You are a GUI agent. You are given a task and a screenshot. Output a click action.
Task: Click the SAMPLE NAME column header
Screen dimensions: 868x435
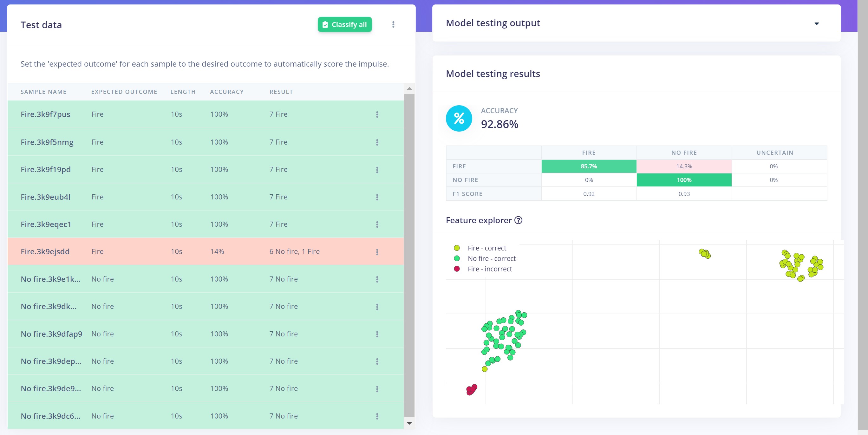point(43,92)
